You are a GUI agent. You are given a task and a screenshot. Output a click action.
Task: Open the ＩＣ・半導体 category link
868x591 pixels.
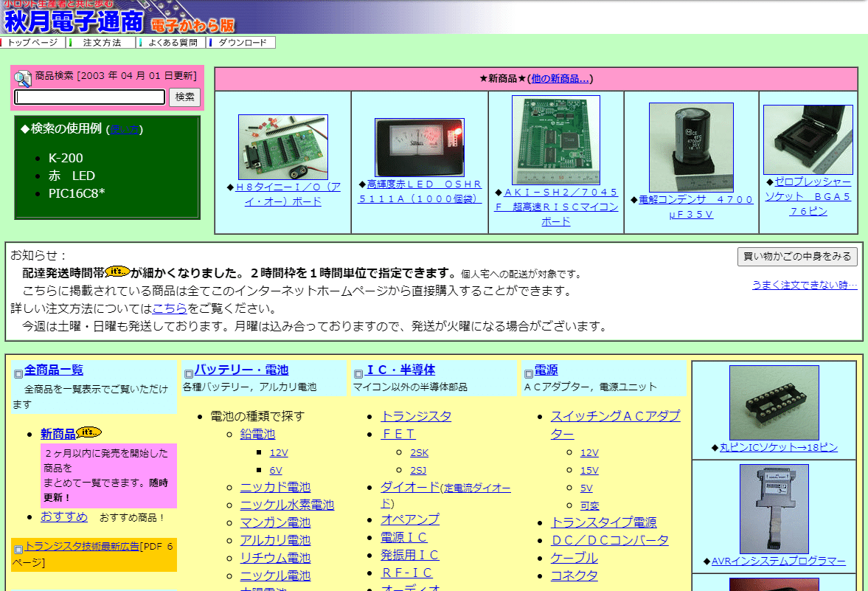400,370
